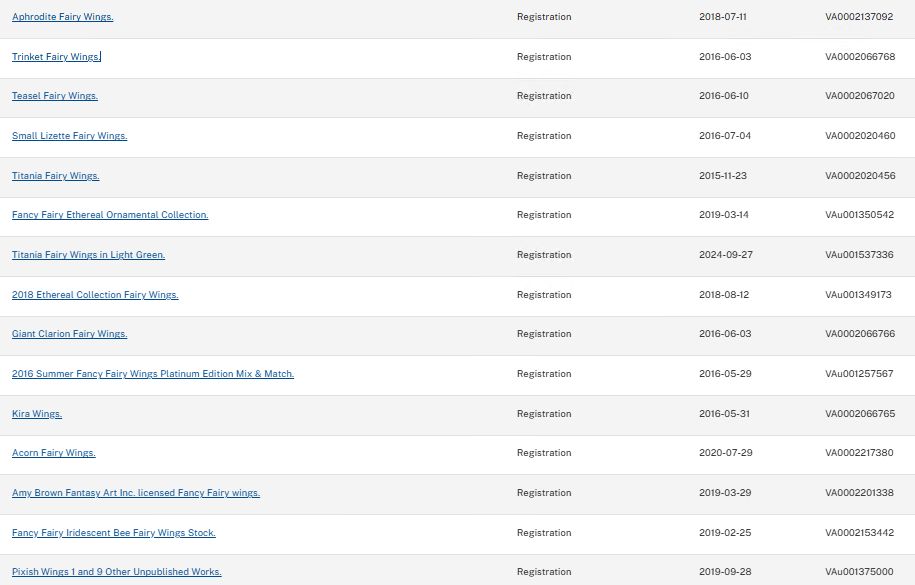Open the Titania Fairy Wings entry
915x585 pixels.
click(56, 176)
